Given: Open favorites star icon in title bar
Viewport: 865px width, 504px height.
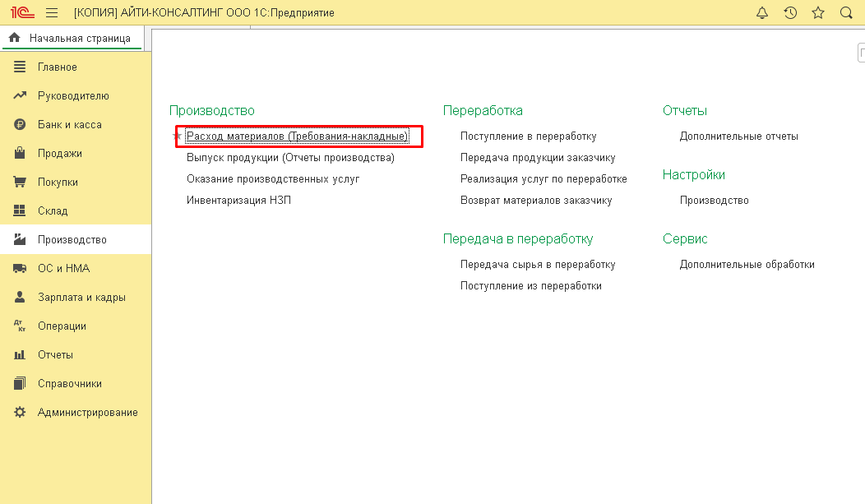Looking at the screenshot, I should (817, 13).
